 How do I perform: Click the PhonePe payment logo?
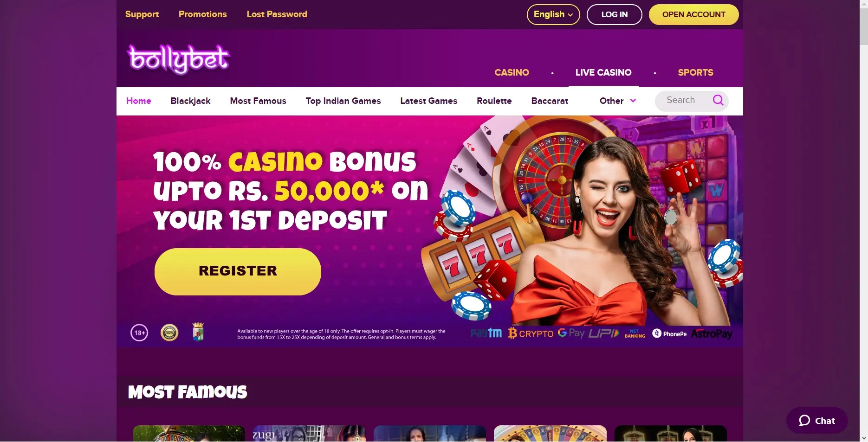click(x=669, y=333)
